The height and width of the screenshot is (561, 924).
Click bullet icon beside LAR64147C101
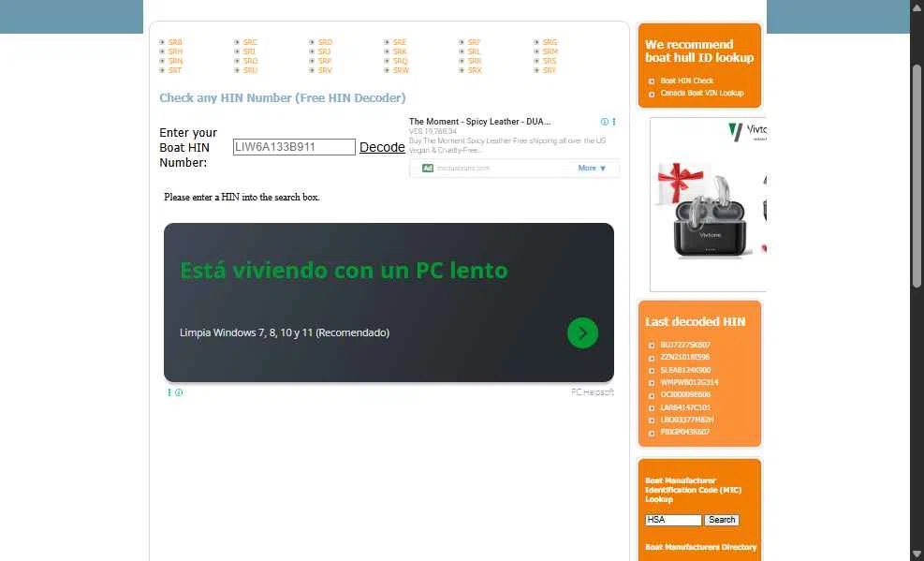click(x=652, y=408)
